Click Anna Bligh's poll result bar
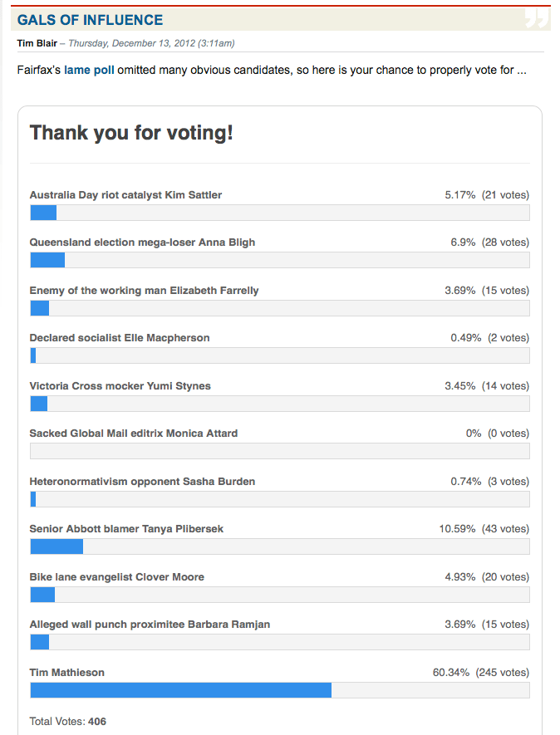This screenshot has width=560, height=735. point(47,260)
